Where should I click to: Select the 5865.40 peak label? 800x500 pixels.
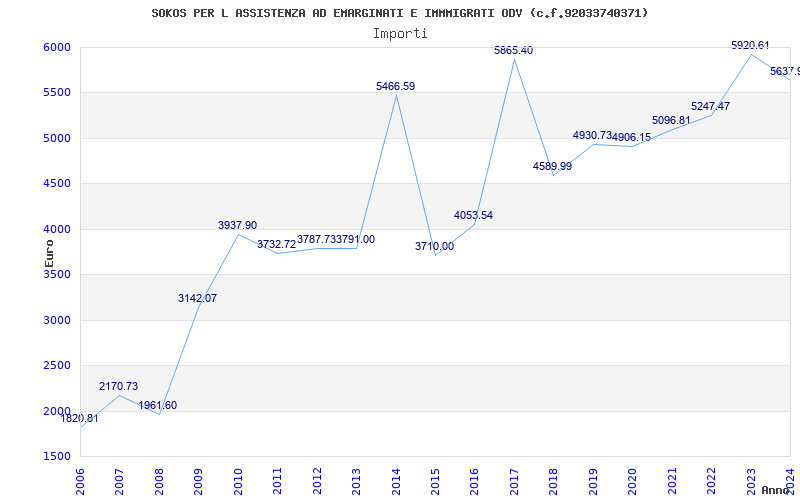tap(513, 50)
